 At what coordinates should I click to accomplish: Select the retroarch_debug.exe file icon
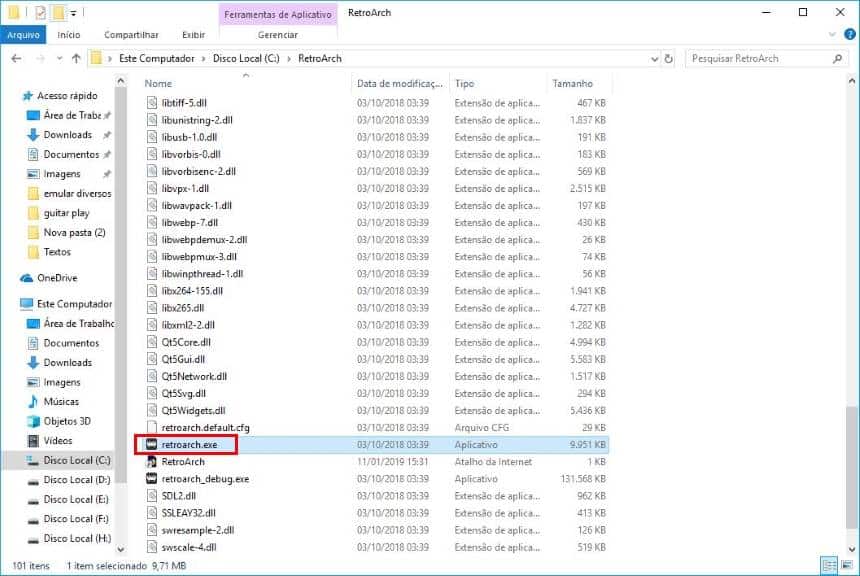(152, 478)
